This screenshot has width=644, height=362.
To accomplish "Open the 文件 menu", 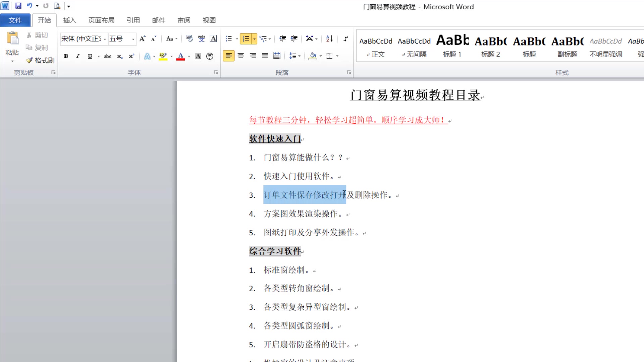I will (x=15, y=20).
